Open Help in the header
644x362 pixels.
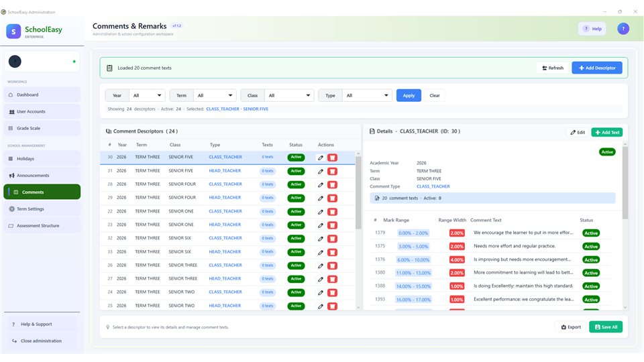592,29
